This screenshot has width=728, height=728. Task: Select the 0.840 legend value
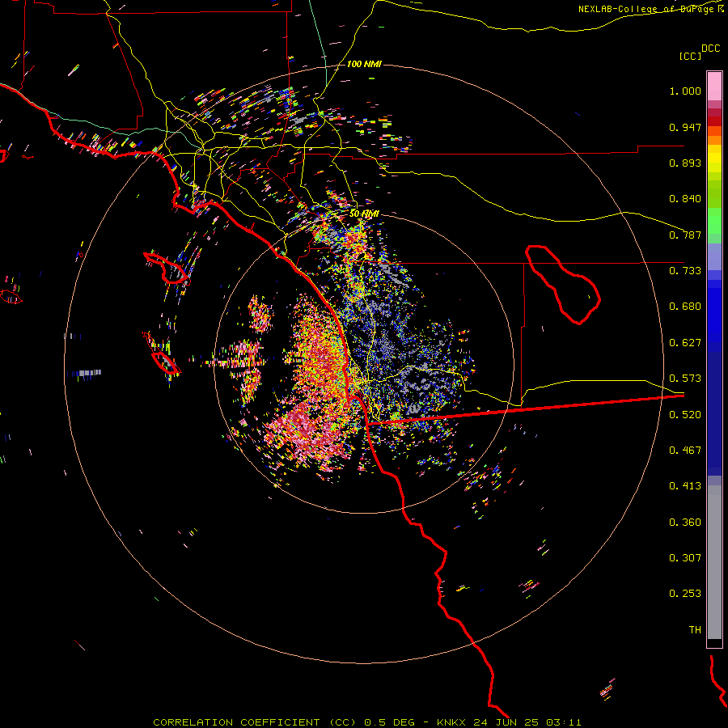[685, 199]
